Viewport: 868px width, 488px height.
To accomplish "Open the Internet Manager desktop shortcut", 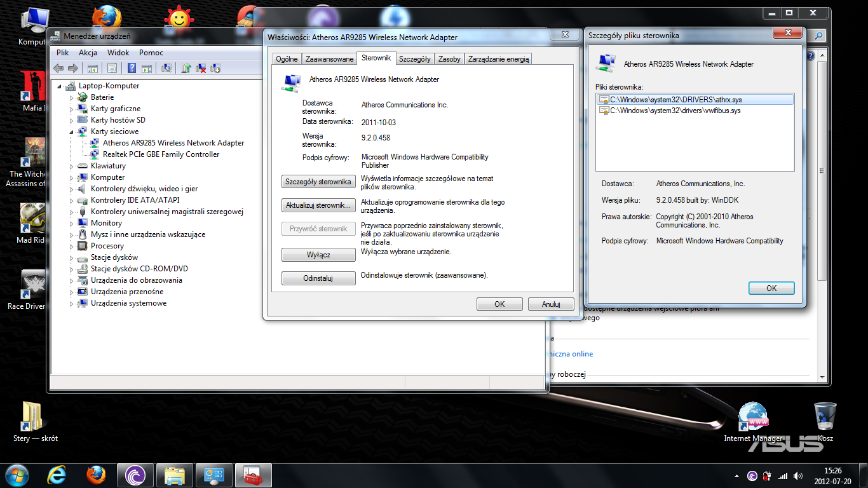I will click(754, 421).
